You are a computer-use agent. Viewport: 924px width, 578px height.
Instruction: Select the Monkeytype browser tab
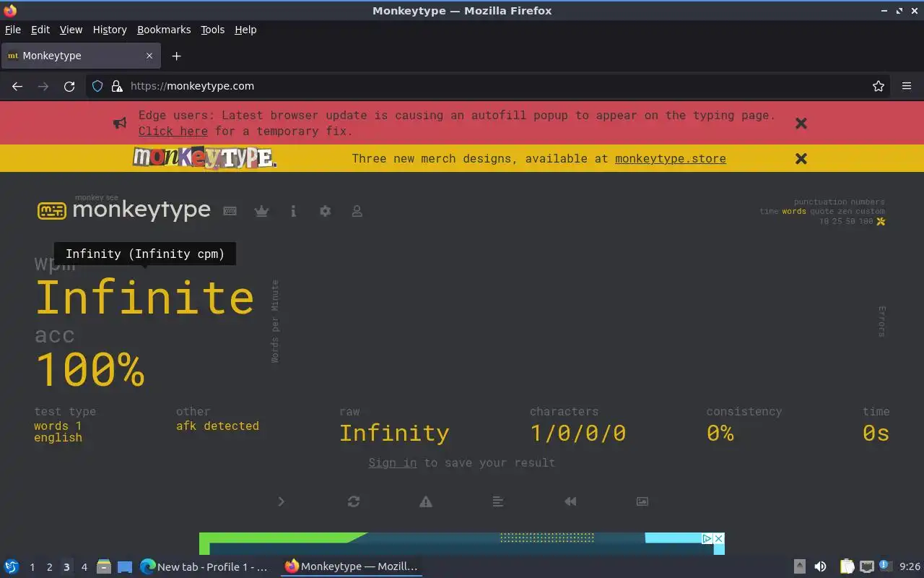(81, 56)
